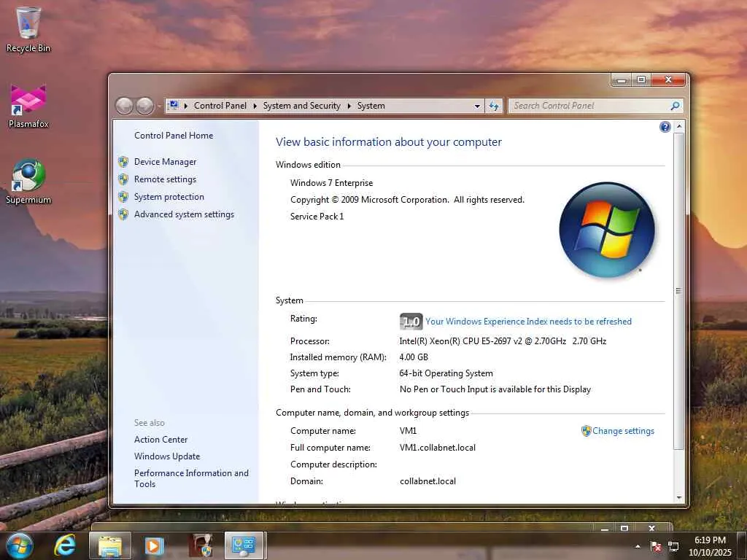The height and width of the screenshot is (560, 747).
Task: Expand arrow after System and Security breadcrumb
Action: 349,106
